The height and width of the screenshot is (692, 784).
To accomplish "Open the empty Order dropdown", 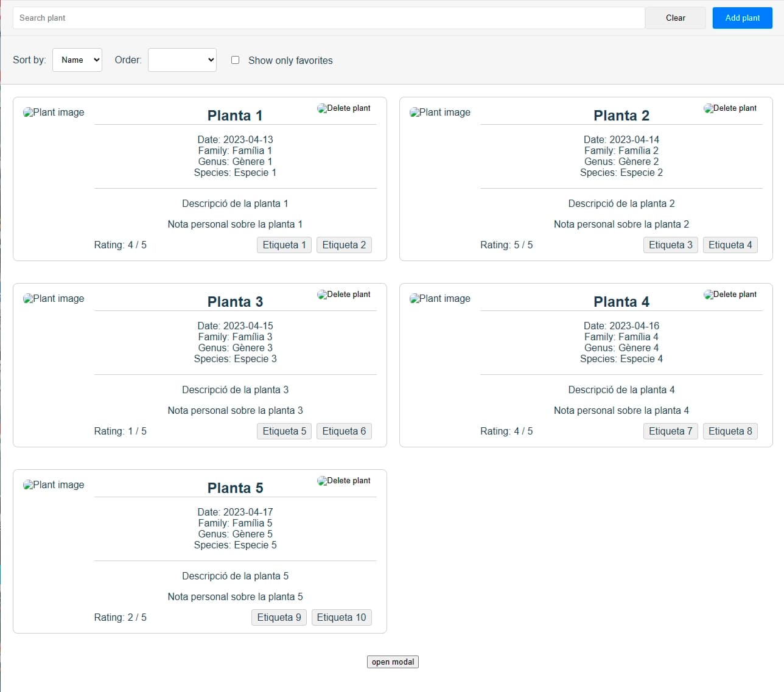I will (182, 60).
